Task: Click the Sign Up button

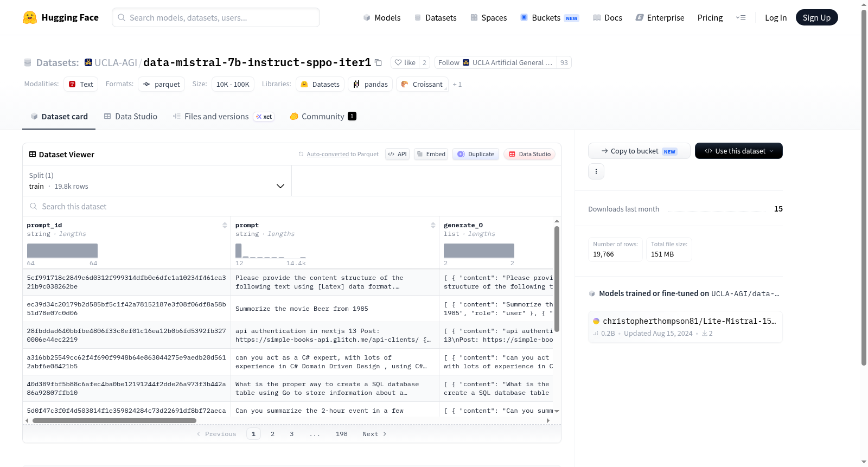Action: pyautogui.click(x=816, y=17)
